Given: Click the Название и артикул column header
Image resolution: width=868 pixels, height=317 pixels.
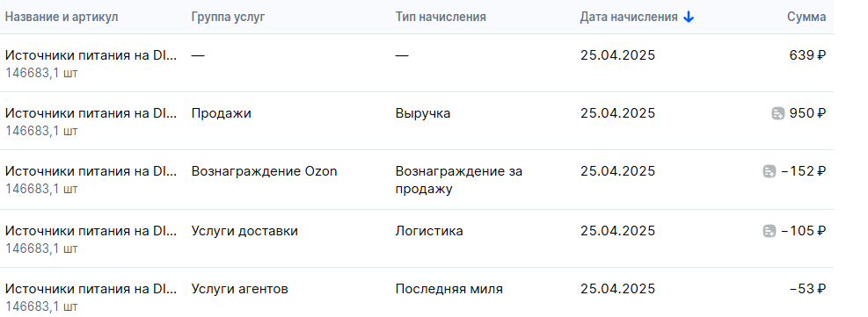Looking at the screenshot, I should click(62, 17).
